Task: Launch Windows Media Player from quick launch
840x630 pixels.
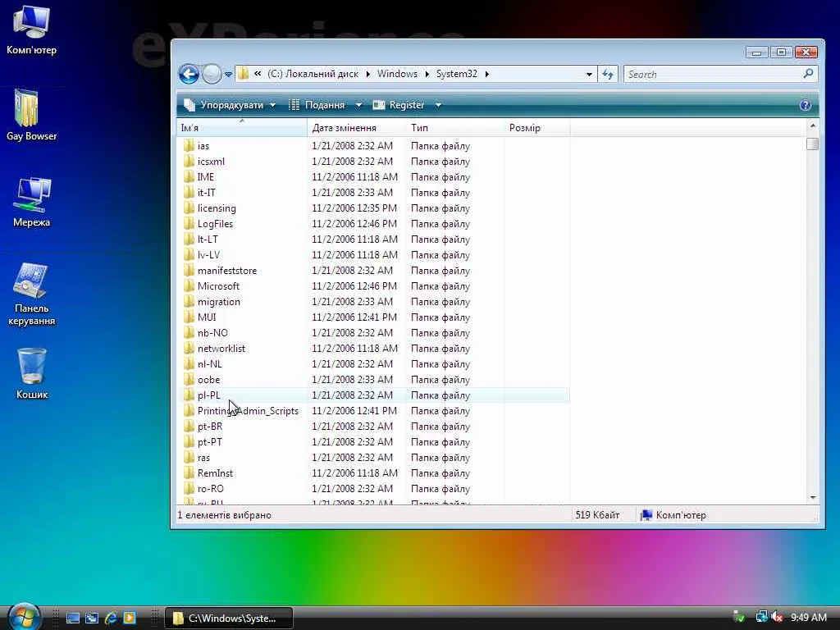Action: (129, 618)
